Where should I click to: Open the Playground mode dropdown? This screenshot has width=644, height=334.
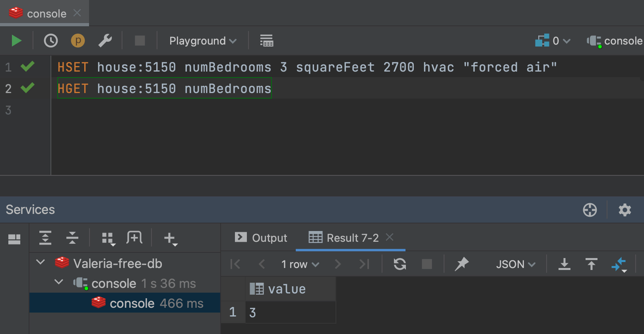click(x=203, y=41)
